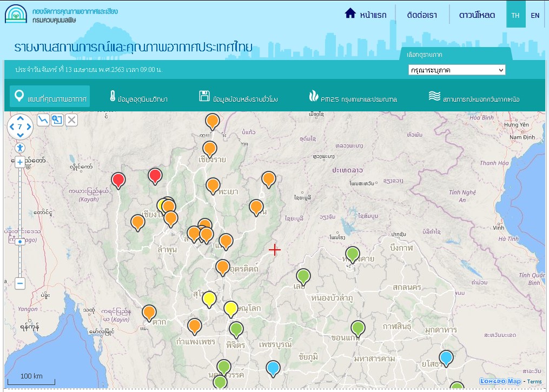Click the blue station marker near ยโสธร

[446, 357]
